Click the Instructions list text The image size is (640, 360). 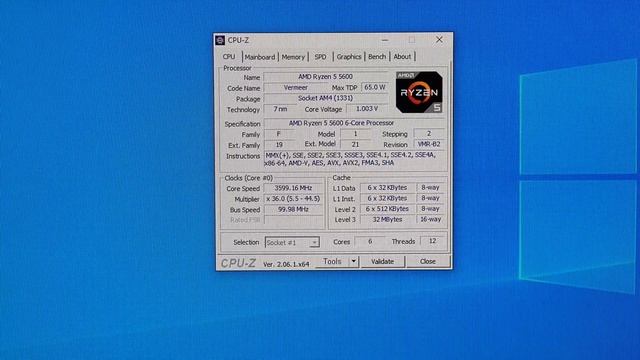click(353, 159)
